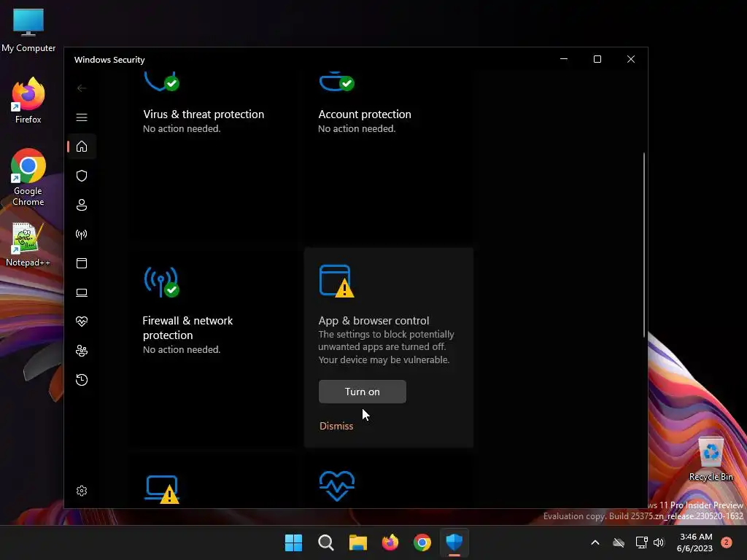This screenshot has height=560, width=747.
Task: Turn on potentially unwanted app blocking
Action: pyautogui.click(x=362, y=392)
